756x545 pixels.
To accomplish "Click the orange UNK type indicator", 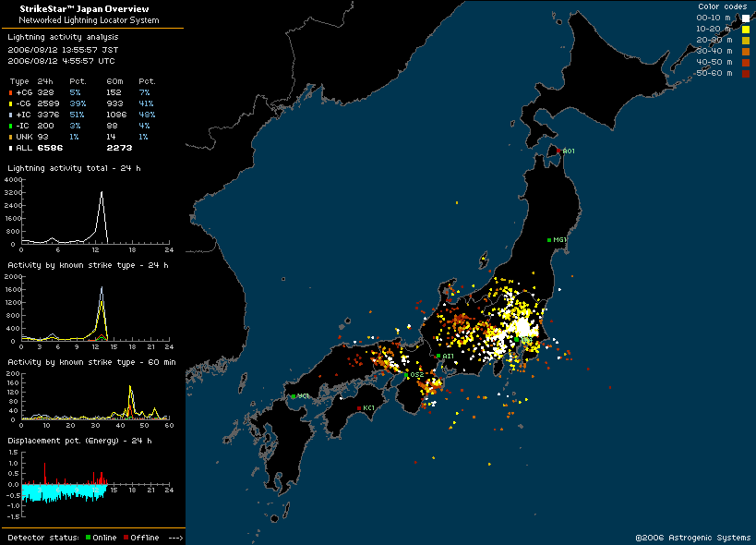I will [11, 136].
